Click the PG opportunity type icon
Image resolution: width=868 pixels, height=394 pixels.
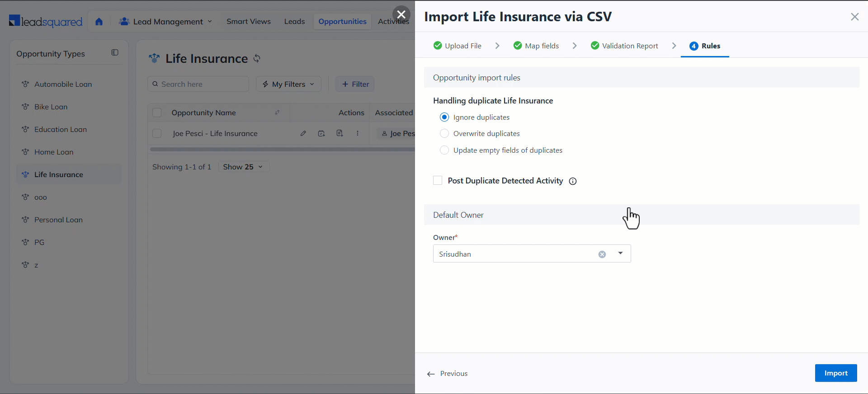tap(25, 242)
